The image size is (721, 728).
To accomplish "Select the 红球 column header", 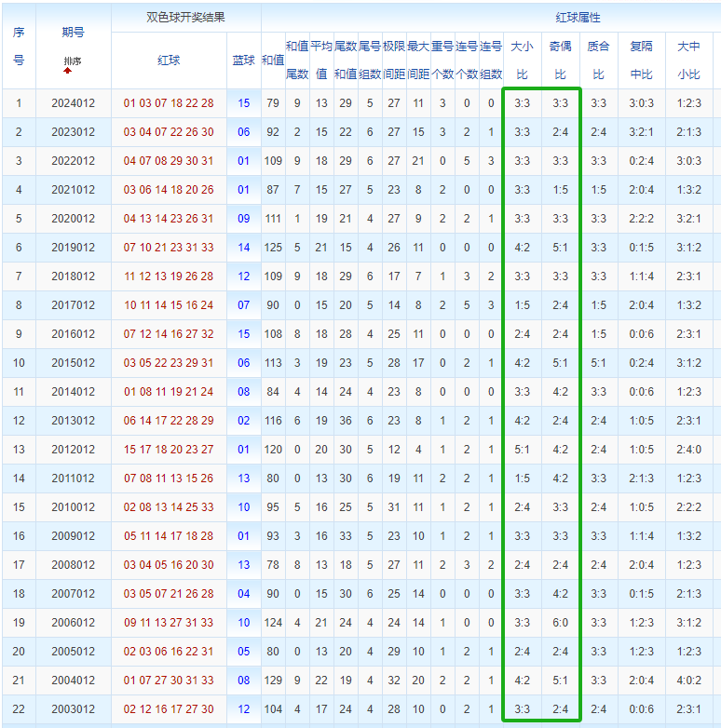I will pos(169,61).
